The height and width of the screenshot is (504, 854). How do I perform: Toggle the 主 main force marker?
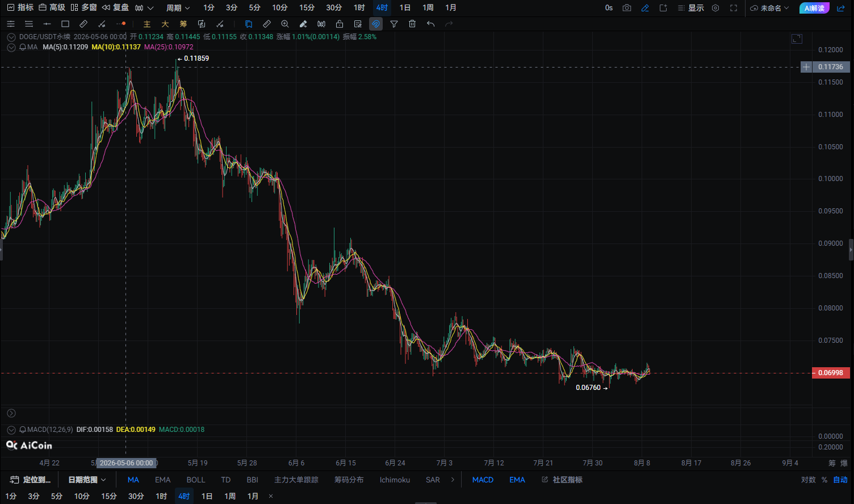pyautogui.click(x=147, y=24)
